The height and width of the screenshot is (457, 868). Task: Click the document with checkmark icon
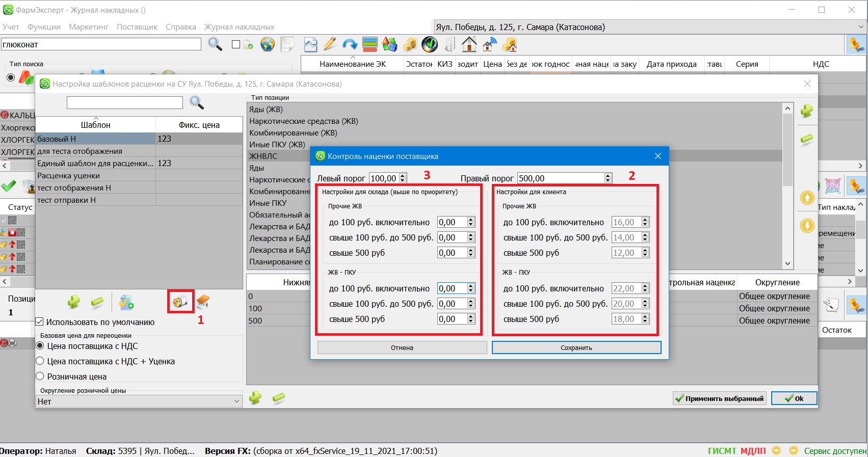[x=126, y=302]
